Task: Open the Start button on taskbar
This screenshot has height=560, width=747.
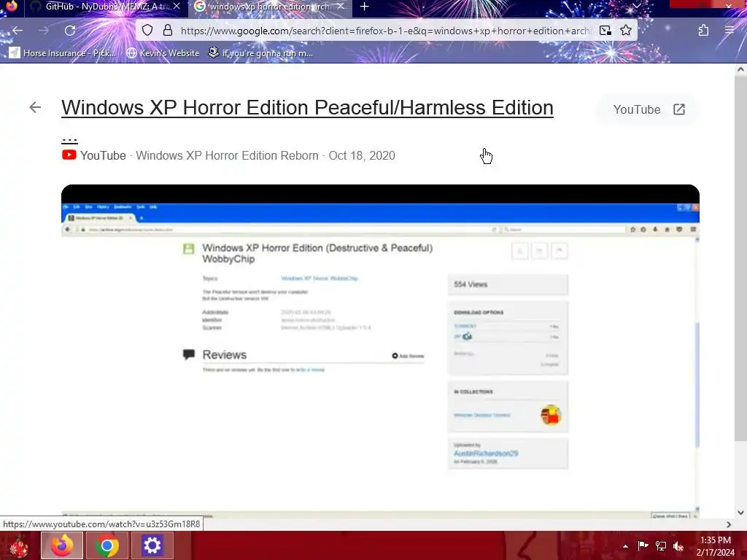Action: pos(18,545)
